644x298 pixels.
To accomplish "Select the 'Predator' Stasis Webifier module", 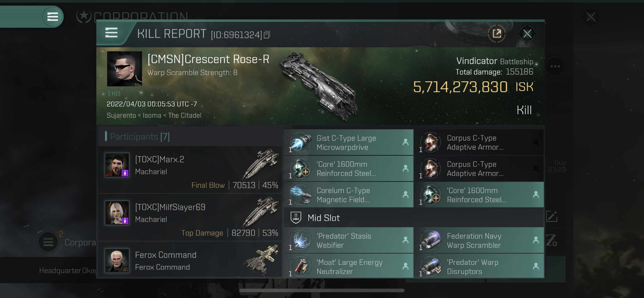I will coord(349,240).
